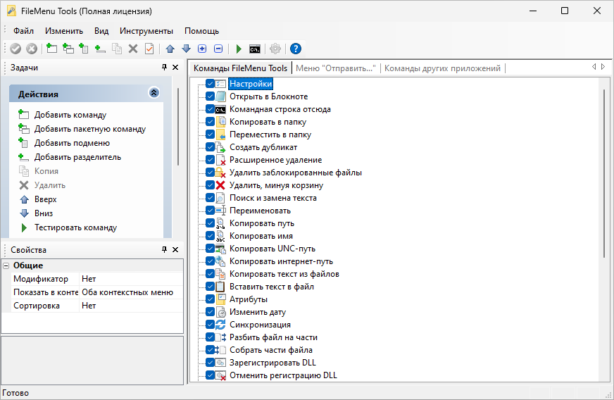Open the Модификатор value dropdown

tap(131, 279)
